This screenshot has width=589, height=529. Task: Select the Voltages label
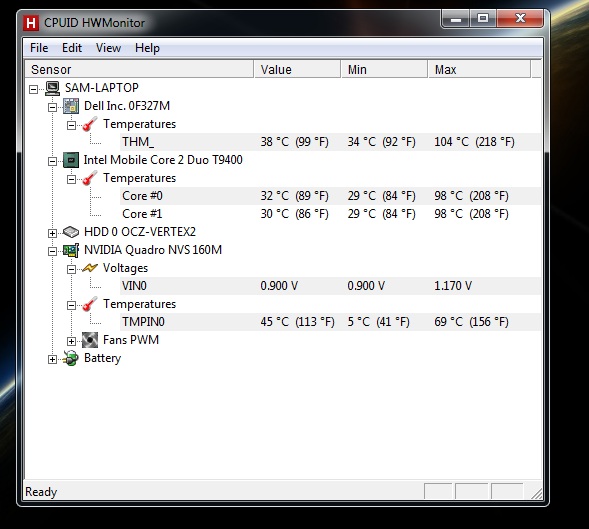[x=125, y=268]
